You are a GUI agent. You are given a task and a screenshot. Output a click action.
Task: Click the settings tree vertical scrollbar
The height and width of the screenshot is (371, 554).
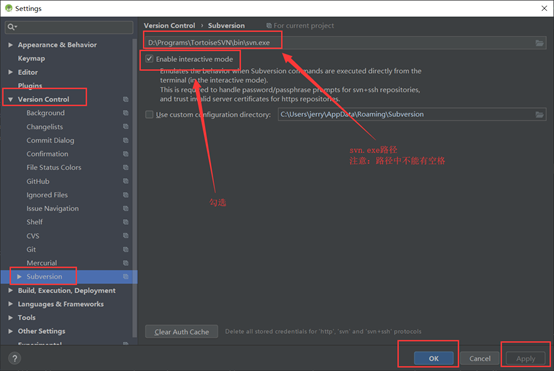click(x=135, y=187)
